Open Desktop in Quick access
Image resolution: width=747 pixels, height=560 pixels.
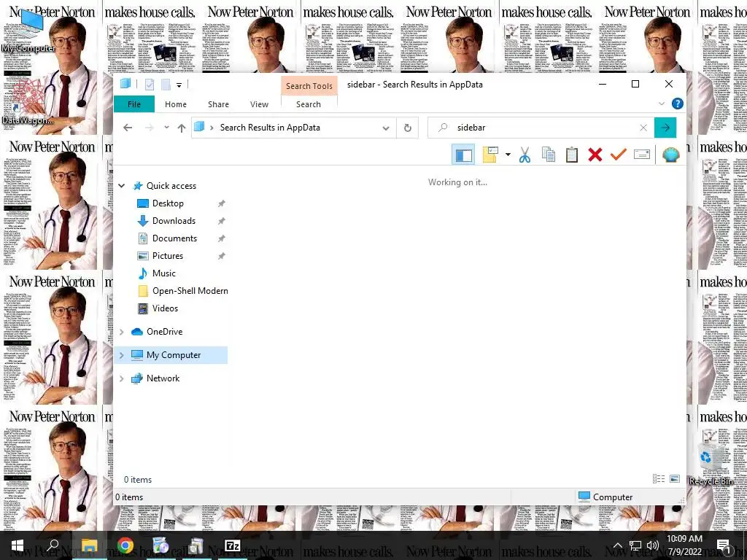click(168, 203)
